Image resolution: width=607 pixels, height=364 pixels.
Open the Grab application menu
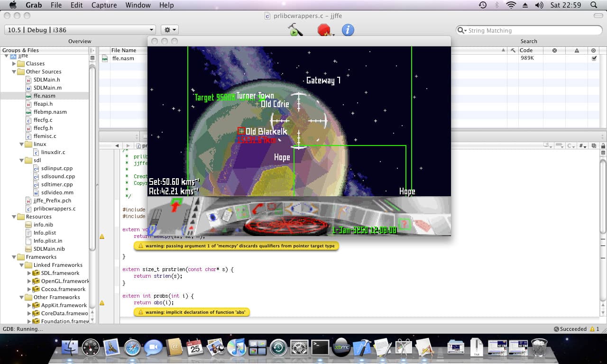[x=33, y=5]
